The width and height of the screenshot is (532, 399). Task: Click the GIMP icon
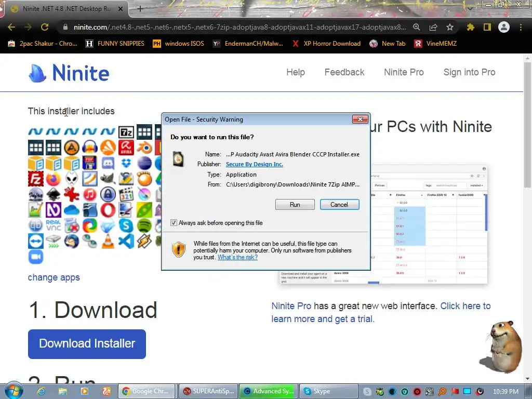click(108, 179)
